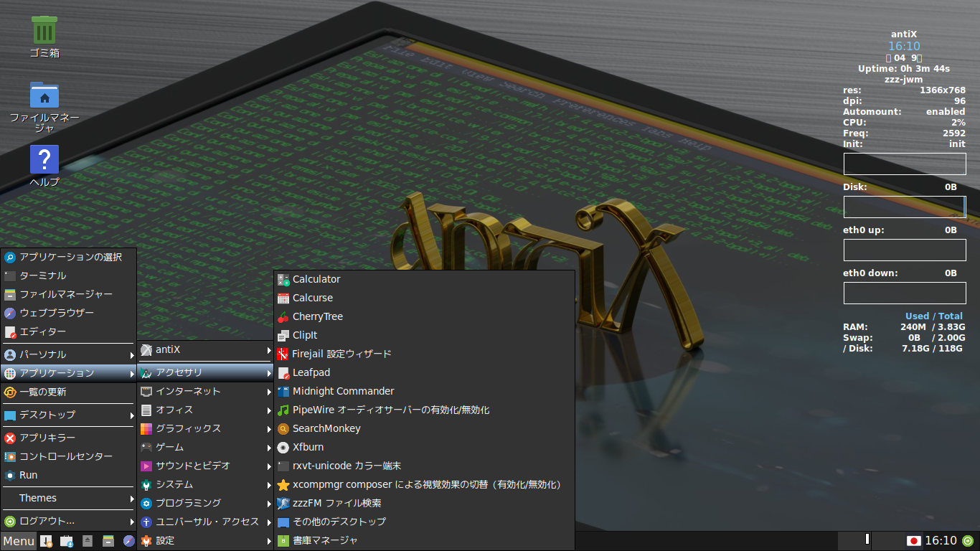
Task: Open Calculator from the accessories submenu
Action: coord(424,279)
